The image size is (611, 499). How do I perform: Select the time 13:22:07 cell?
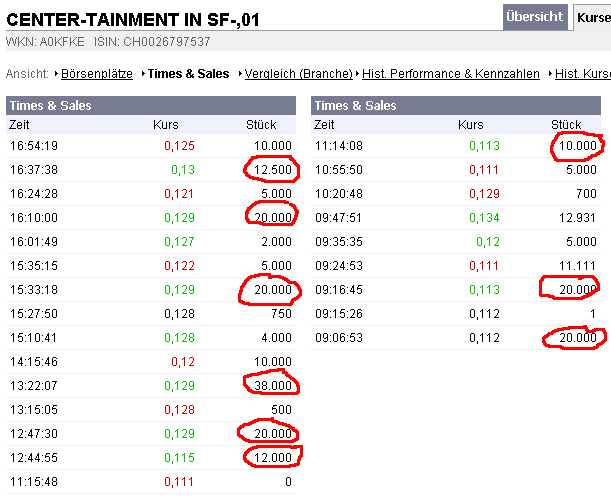[34, 386]
